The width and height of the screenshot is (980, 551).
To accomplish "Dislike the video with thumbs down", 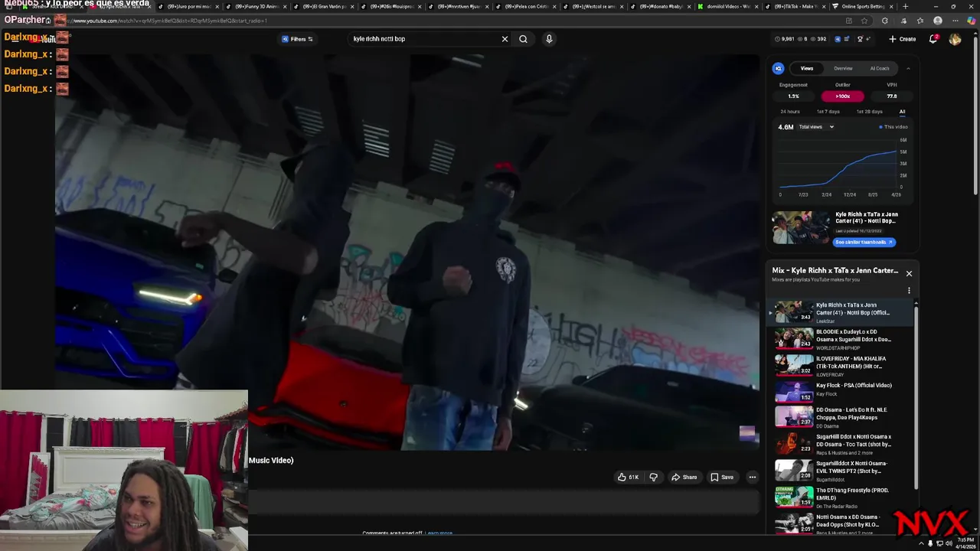I will (653, 478).
